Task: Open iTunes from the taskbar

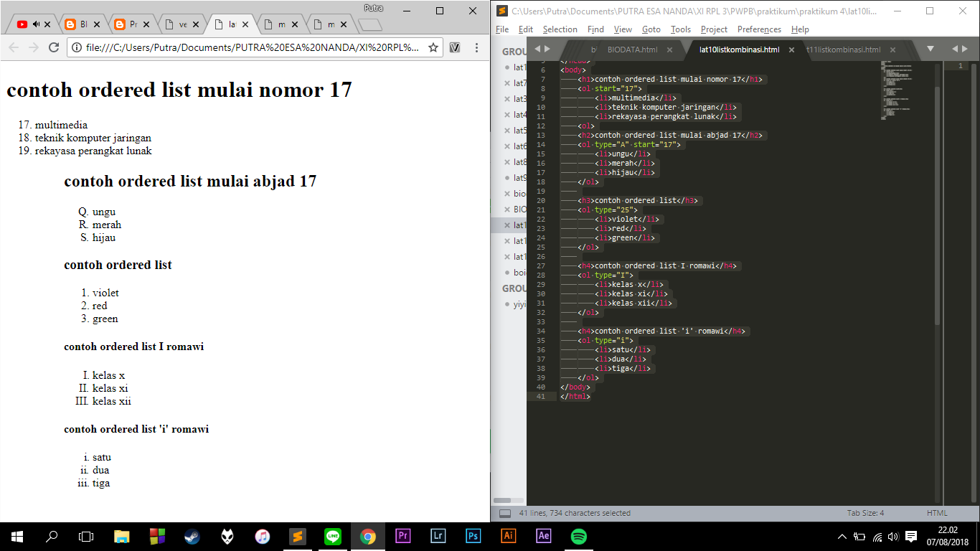Action: pyautogui.click(x=263, y=536)
